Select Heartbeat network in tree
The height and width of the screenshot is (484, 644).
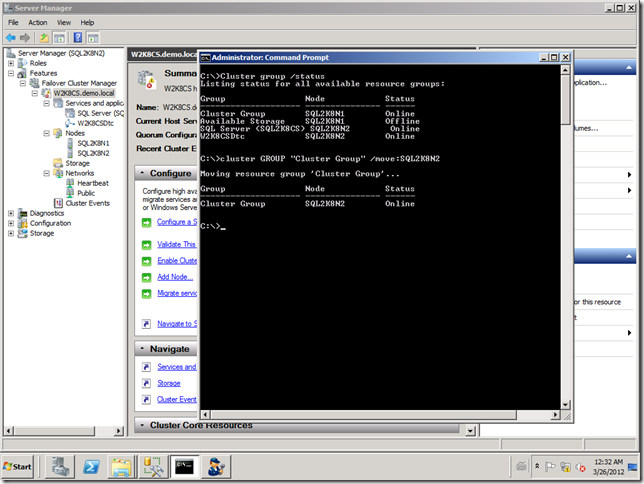(x=93, y=183)
